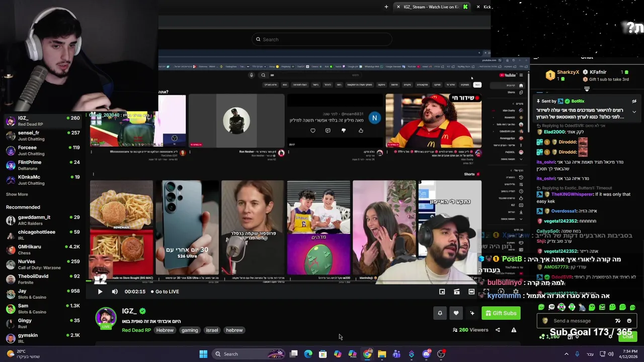644x362 pixels.
Task: Open a new browser tab with plus
Action: 386,7
